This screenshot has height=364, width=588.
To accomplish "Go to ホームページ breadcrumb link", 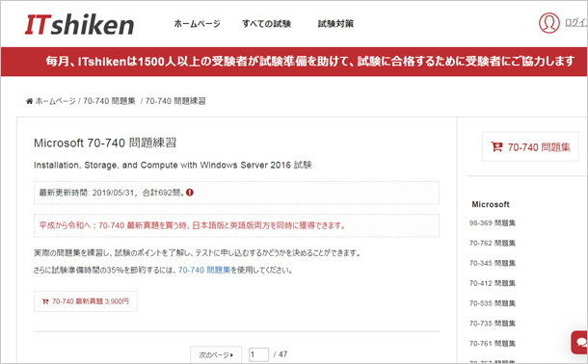I will [56, 101].
